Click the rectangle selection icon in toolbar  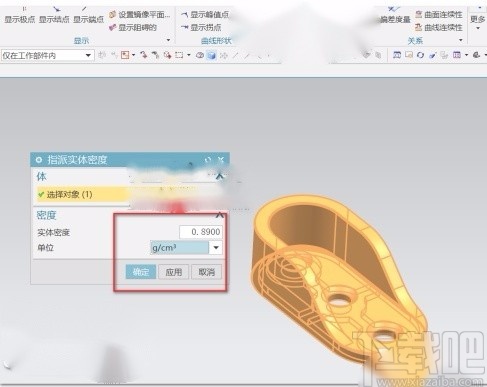pos(179,55)
